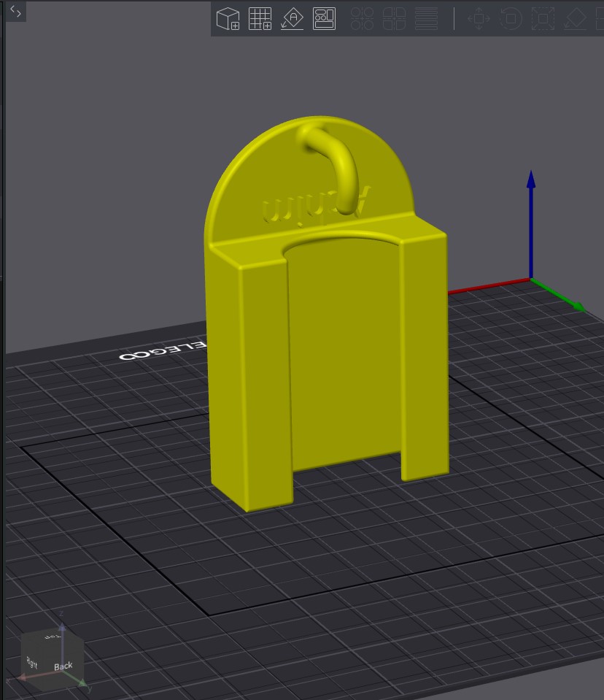Activate the Move tool
Image resolution: width=604 pixels, height=700 pixels.
point(479,19)
